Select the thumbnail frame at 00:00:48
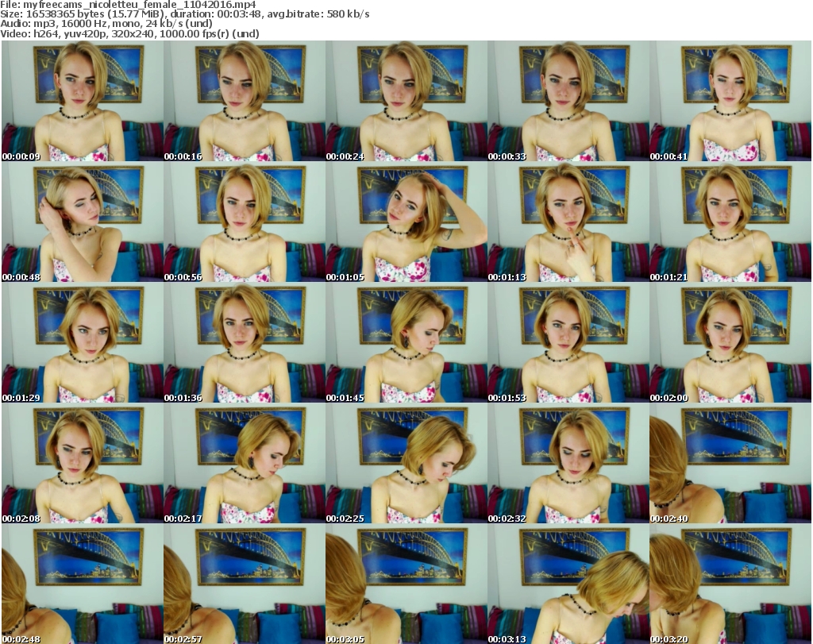The image size is (813, 644). coord(83,222)
